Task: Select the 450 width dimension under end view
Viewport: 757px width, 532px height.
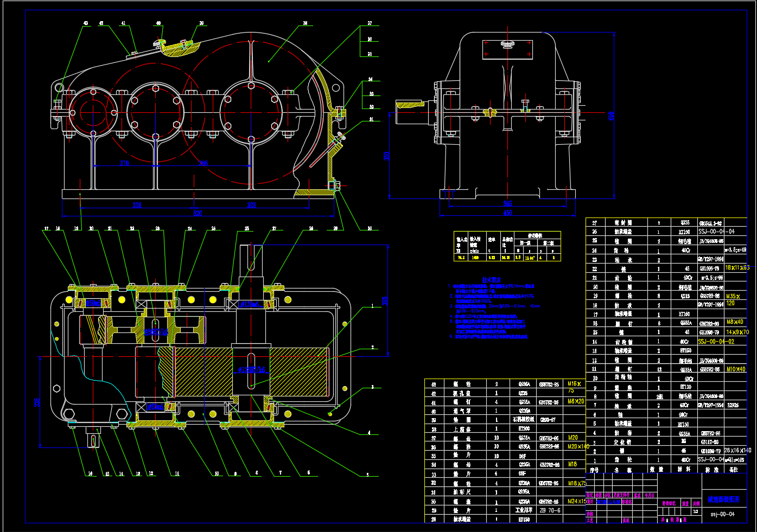Action: point(508,214)
